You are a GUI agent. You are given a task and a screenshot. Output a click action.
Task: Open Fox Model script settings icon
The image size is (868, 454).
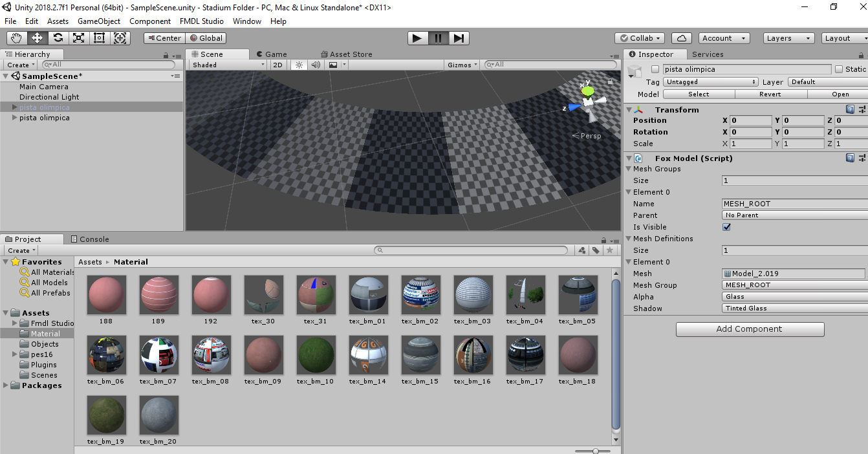click(x=862, y=158)
